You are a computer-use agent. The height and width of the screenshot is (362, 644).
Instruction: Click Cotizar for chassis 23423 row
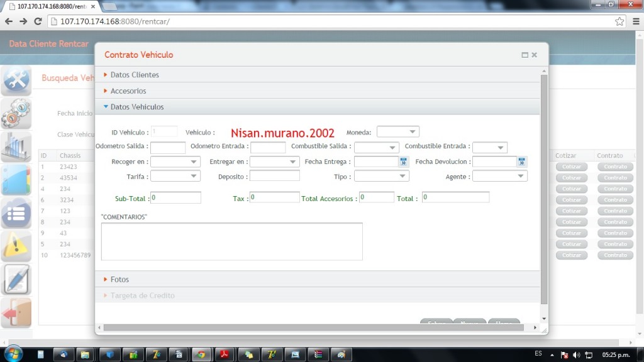(572, 167)
